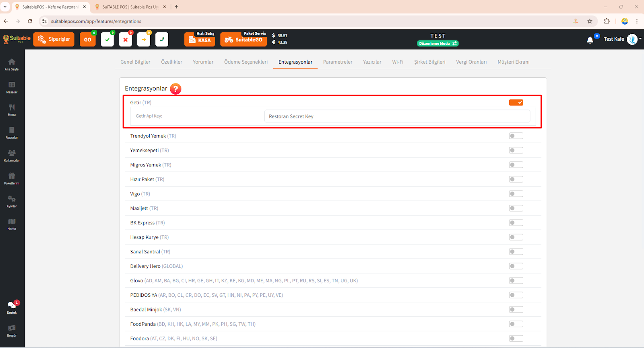The image size is (644, 348).
Task: Enable the BK Express integration
Action: (516, 223)
